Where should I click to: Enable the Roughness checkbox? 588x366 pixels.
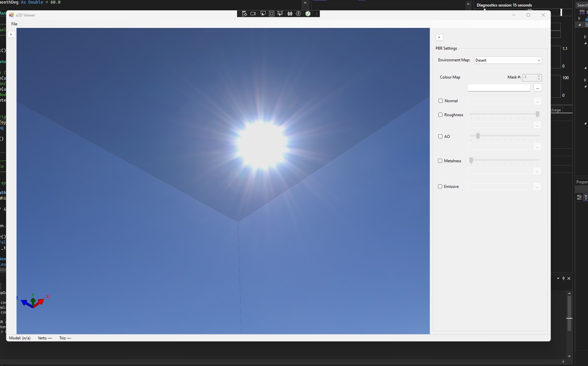click(440, 115)
